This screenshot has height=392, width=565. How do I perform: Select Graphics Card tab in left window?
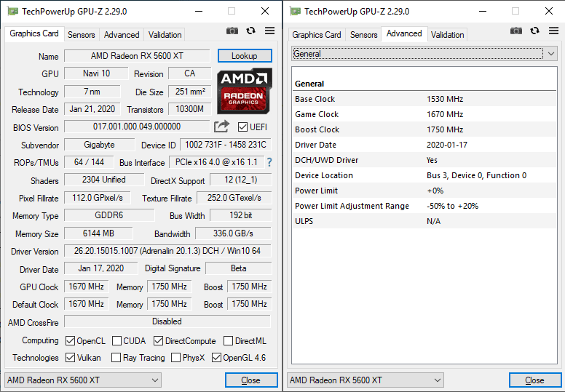(x=34, y=34)
